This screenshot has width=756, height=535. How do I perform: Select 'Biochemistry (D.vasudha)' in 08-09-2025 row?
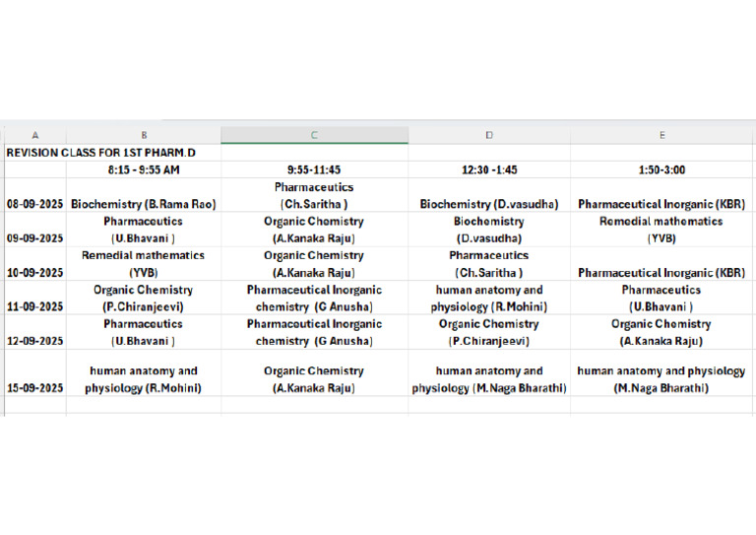[x=489, y=195]
